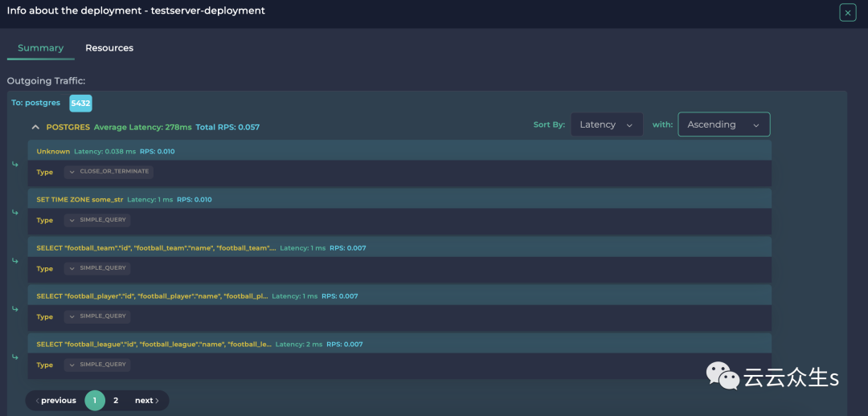Expand SIMPLE_QUERY dropdown under football_league query

coord(97,365)
